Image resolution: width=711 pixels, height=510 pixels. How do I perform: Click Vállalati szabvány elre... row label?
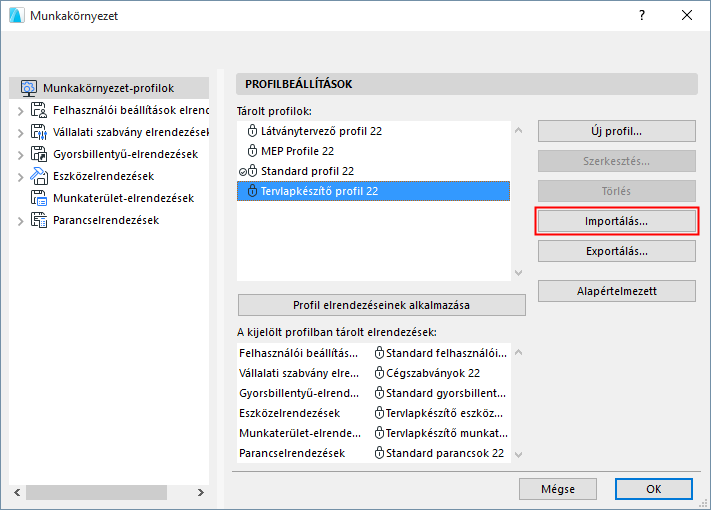[299, 373]
